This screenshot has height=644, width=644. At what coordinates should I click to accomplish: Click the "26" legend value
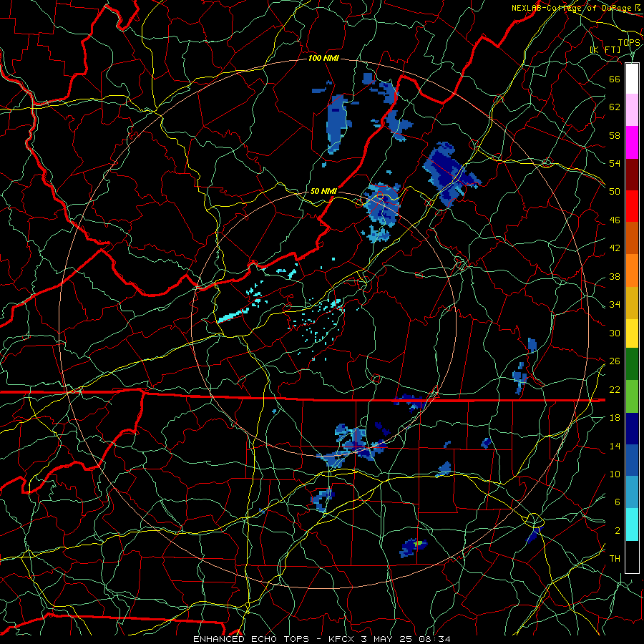pos(615,361)
